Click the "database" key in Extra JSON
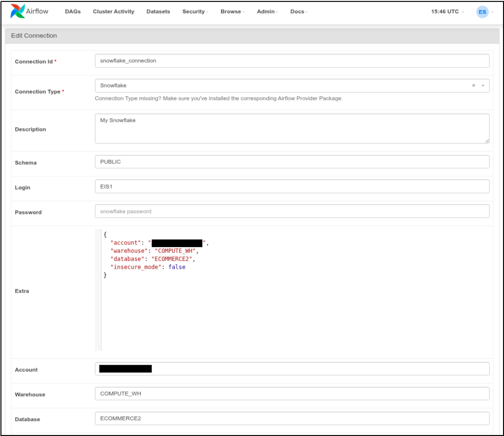This screenshot has height=436, width=504. (127, 259)
